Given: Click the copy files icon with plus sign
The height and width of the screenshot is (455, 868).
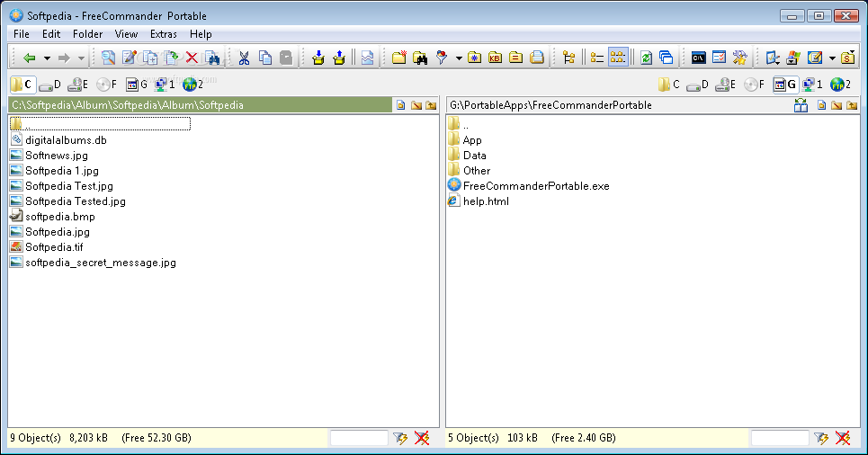Looking at the screenshot, I should [150, 58].
